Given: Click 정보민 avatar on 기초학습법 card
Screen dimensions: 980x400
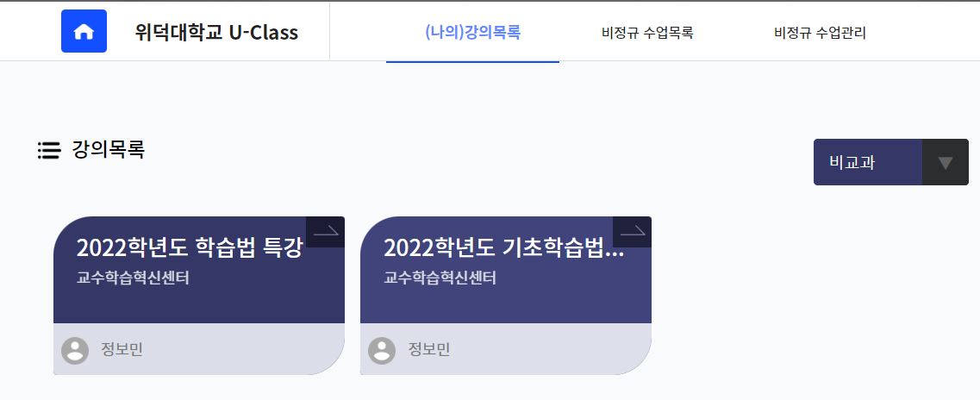Looking at the screenshot, I should 382,351.
